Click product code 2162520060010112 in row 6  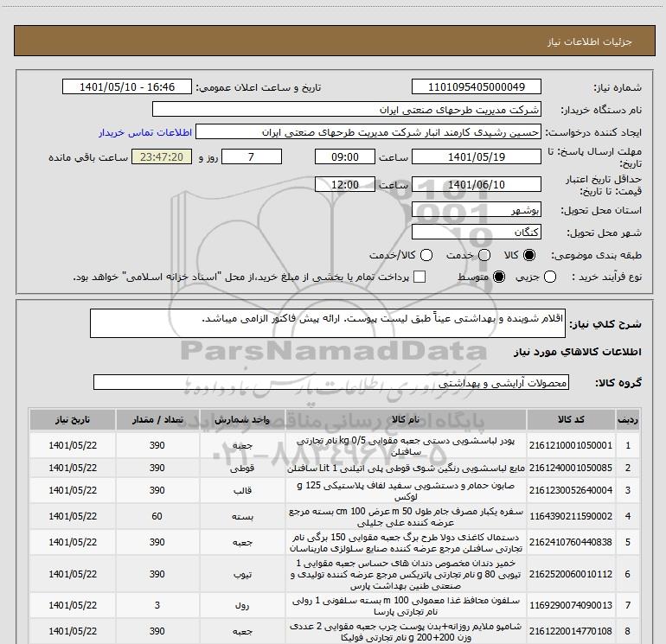pos(571,574)
